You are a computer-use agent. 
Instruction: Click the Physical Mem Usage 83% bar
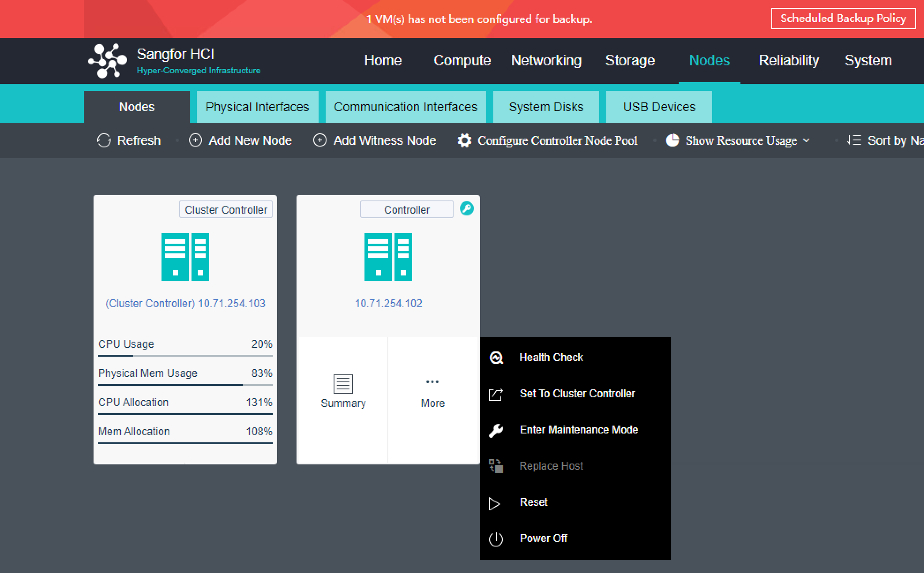185,385
